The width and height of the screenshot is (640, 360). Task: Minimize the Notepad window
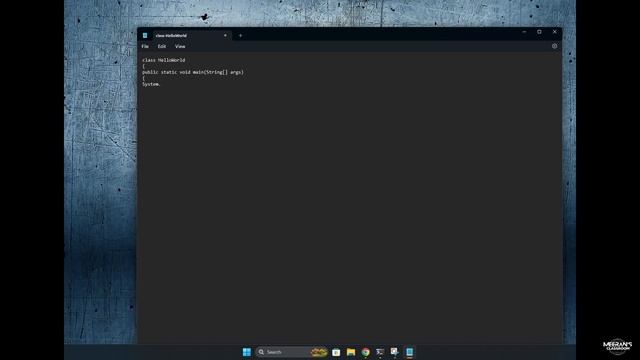click(524, 32)
